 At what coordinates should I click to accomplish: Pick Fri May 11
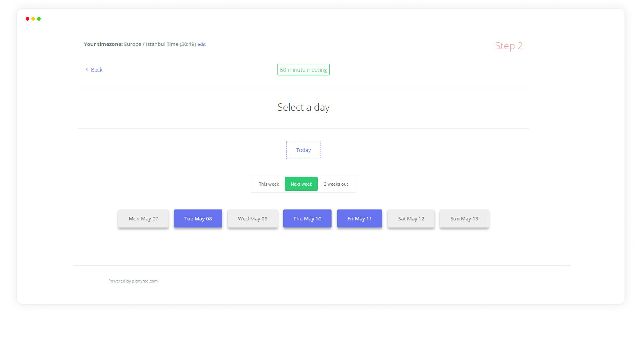click(359, 219)
